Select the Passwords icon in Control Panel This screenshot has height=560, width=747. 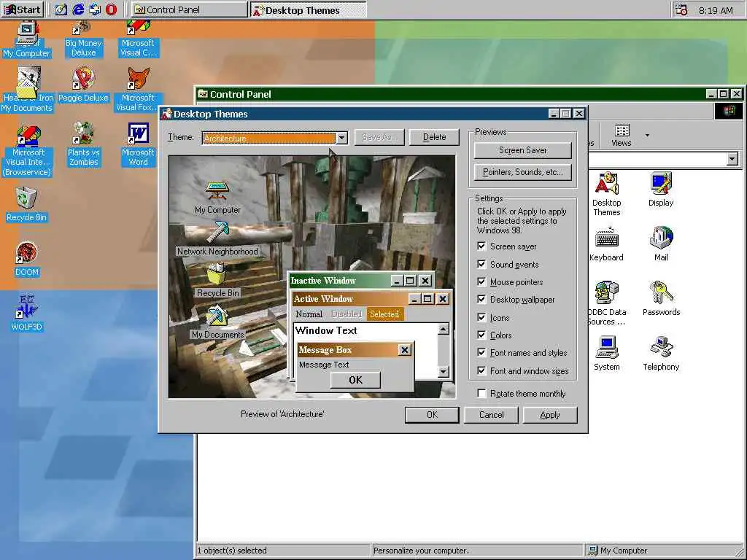[661, 299]
